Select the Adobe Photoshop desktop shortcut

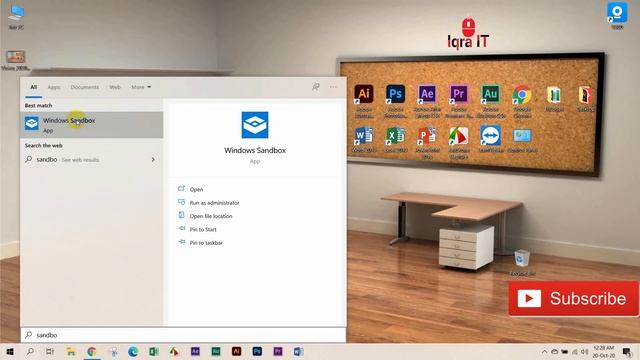tap(396, 101)
